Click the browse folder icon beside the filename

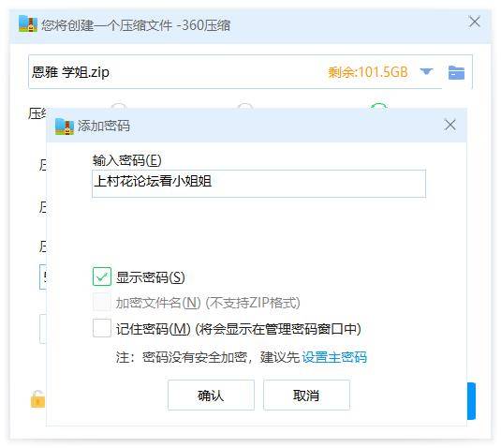click(x=456, y=72)
